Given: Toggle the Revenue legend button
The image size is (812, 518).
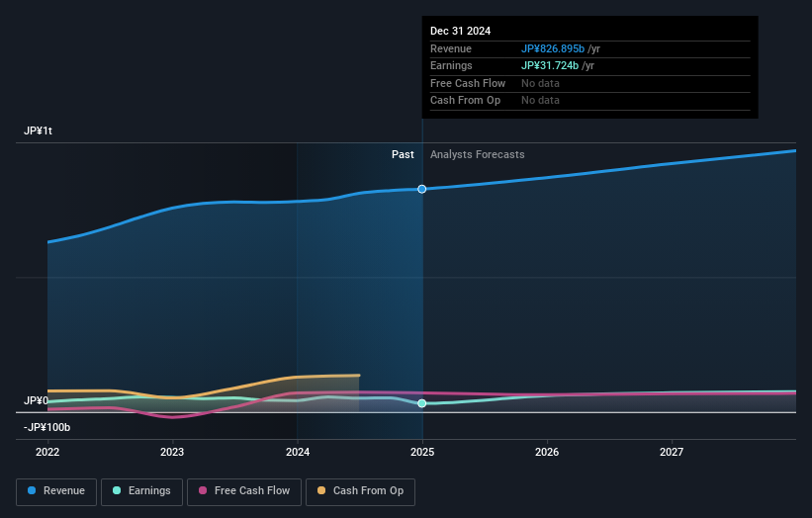Looking at the screenshot, I should (56, 491).
